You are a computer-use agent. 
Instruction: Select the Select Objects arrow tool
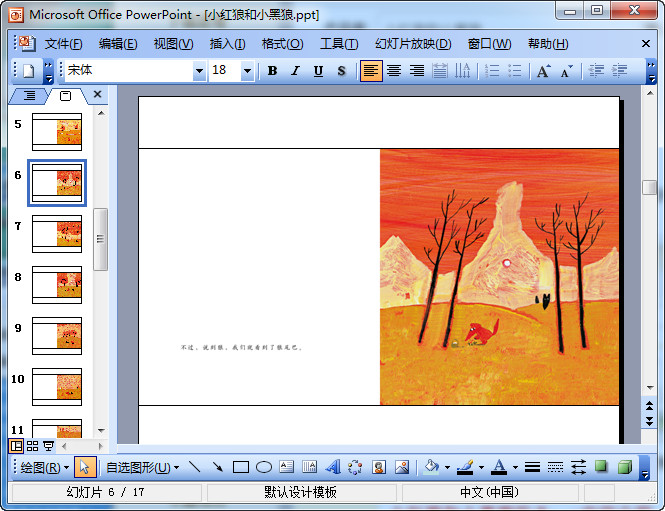[85, 467]
